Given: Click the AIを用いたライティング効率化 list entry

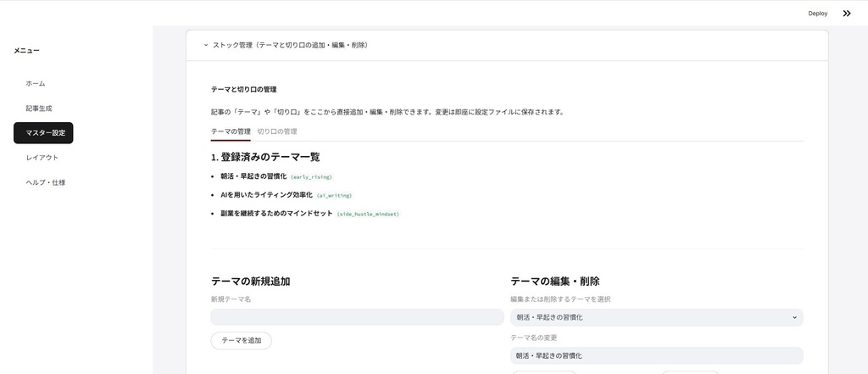Looking at the screenshot, I should (x=267, y=195).
